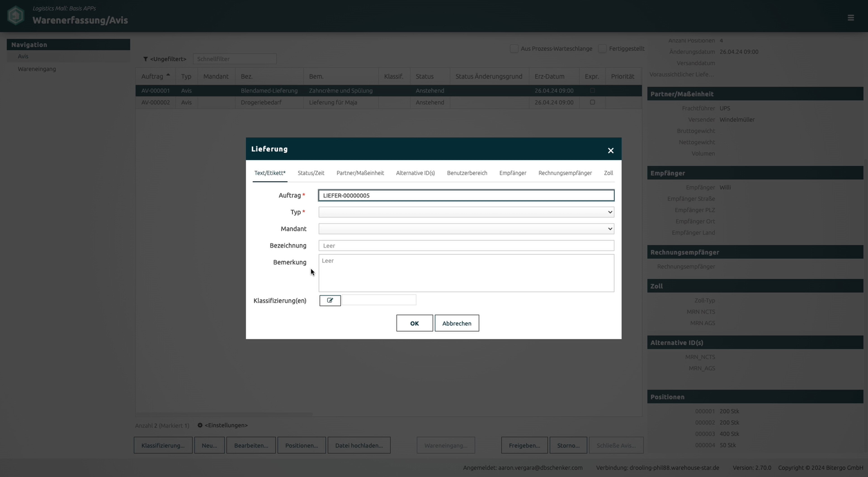Go to the Benutzerbereich tab

pyautogui.click(x=467, y=173)
